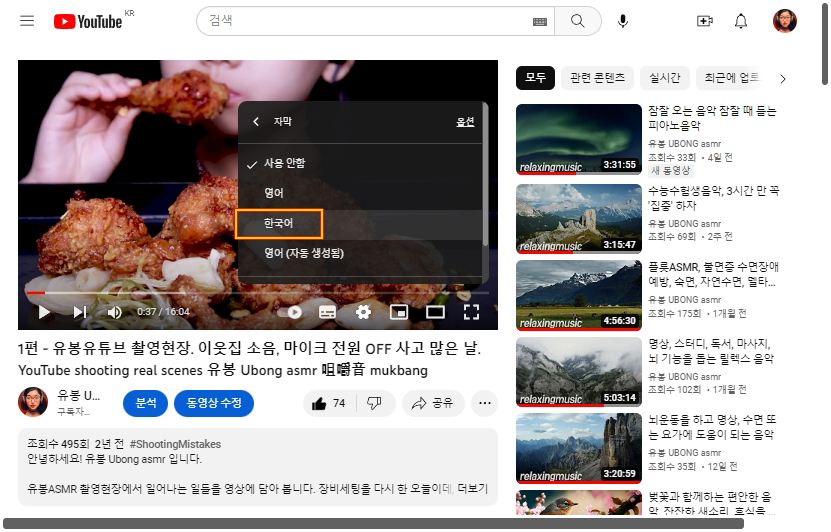
Task: Seek on the video progress bar
Action: 258,292
